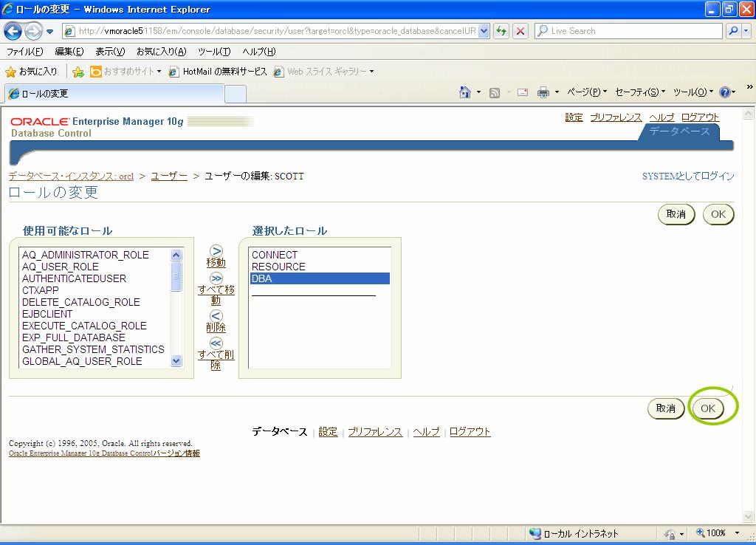Click the Home icon in command bar

(x=465, y=92)
